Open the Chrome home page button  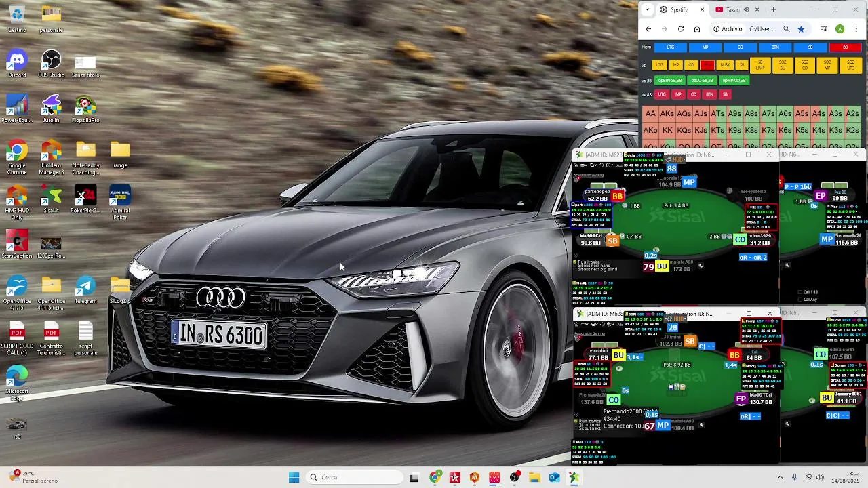[696, 29]
